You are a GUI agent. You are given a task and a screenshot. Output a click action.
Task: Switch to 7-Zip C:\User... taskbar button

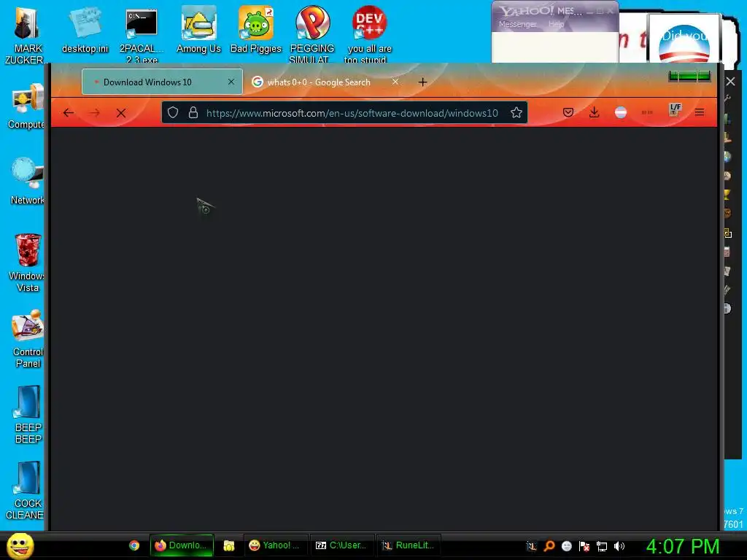click(x=341, y=545)
